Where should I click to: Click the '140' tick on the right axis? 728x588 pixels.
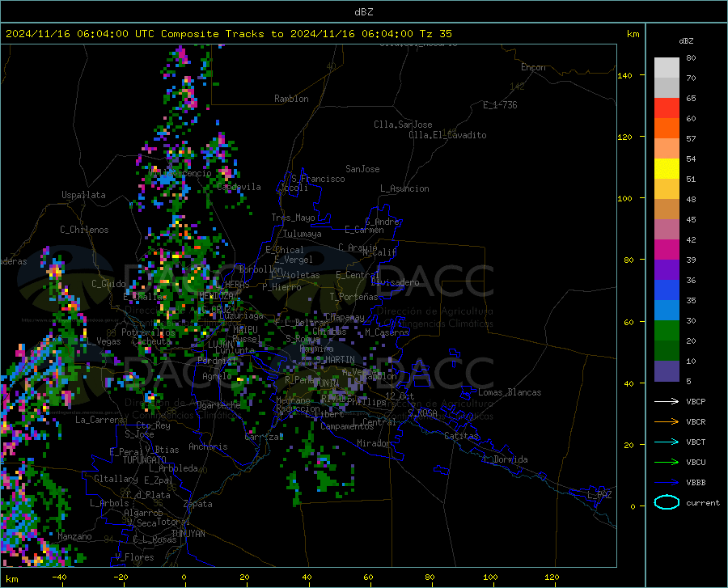[624, 75]
